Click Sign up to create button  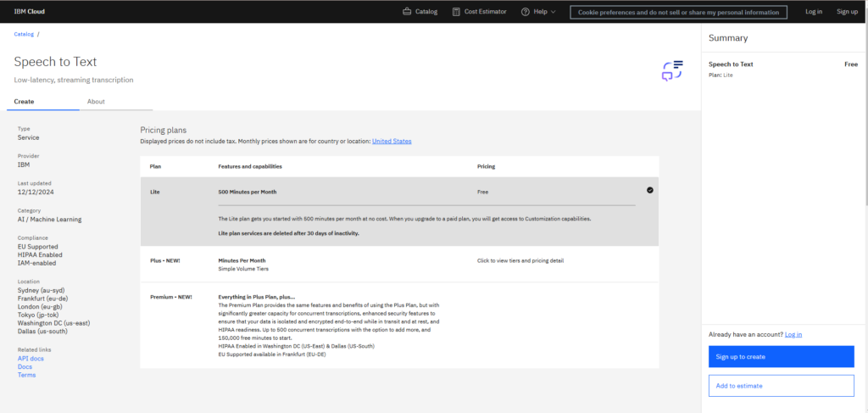781,356
